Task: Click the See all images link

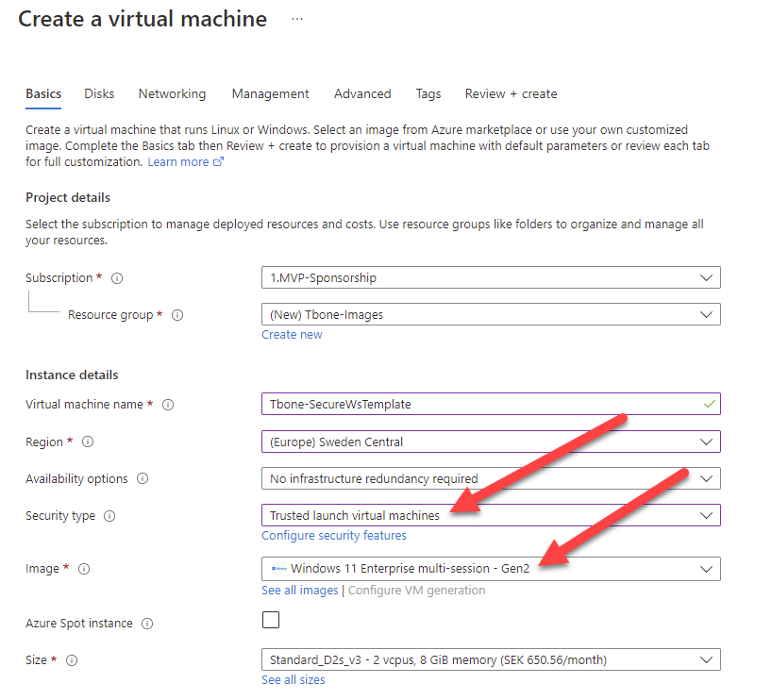Action: click(299, 590)
